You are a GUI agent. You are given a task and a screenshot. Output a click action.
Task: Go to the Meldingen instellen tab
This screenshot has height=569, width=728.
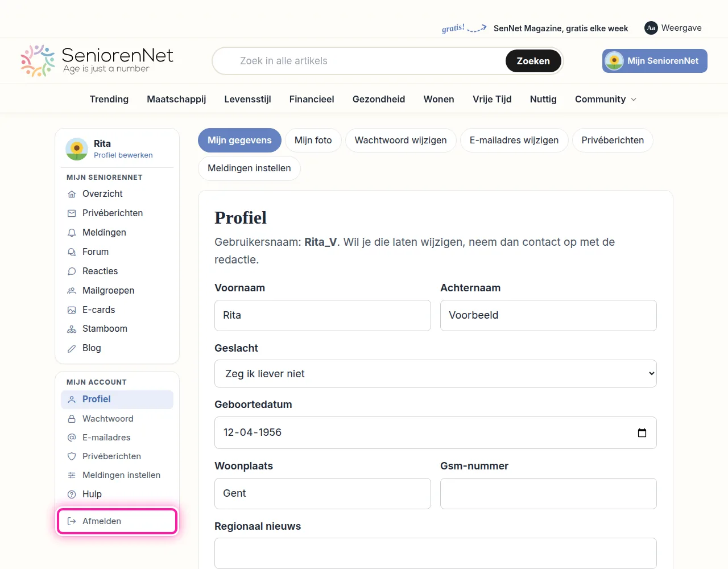coord(249,168)
